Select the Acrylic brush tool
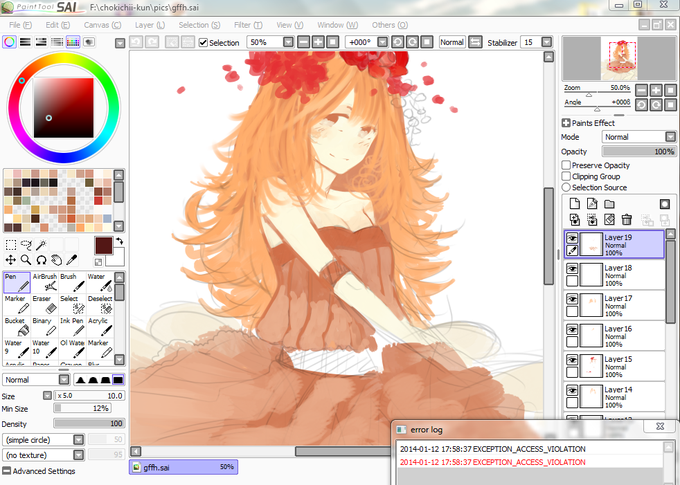Screen dimensions: 680x485 coord(100,327)
